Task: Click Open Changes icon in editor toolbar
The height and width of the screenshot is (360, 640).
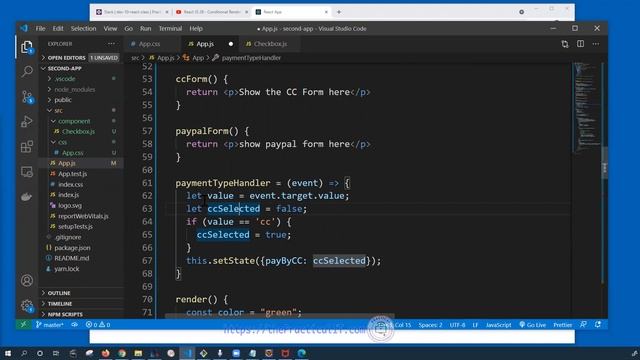Action: pos(565,44)
